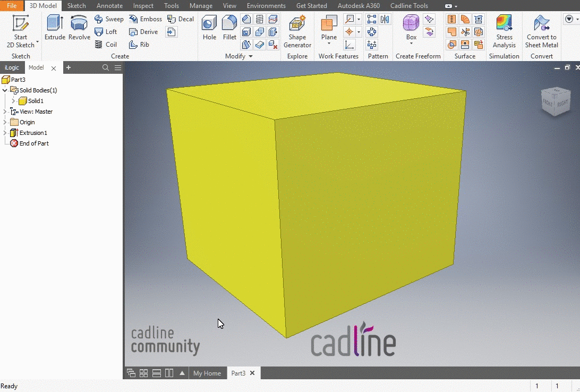580x392 pixels.
Task: Switch to the Sketch ribbon tab
Action: coord(76,5)
